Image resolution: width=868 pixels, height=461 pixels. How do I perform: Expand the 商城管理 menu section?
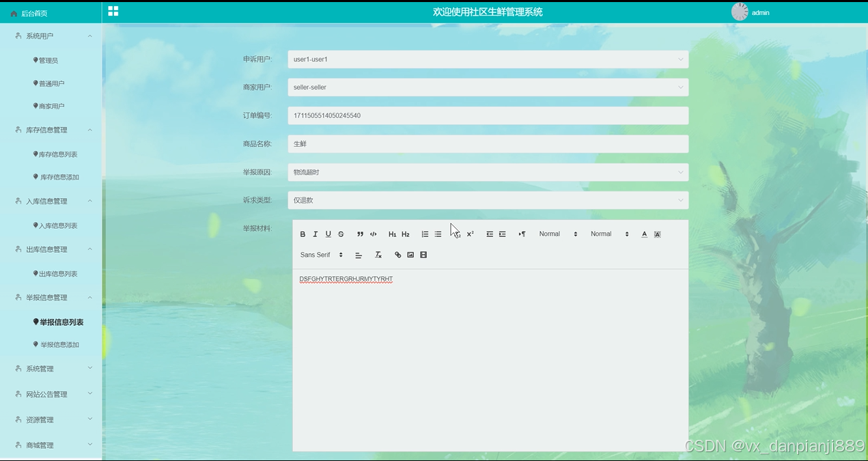(x=51, y=445)
